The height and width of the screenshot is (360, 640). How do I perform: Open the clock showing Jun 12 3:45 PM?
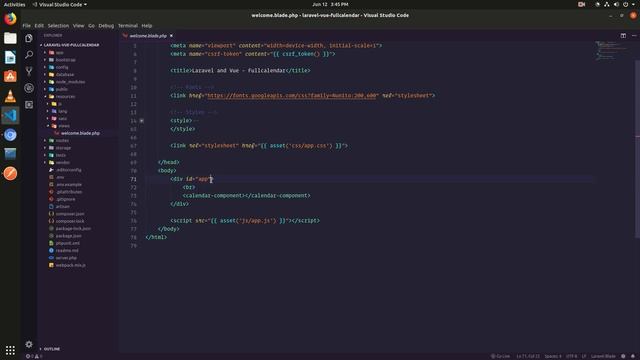[330, 4]
